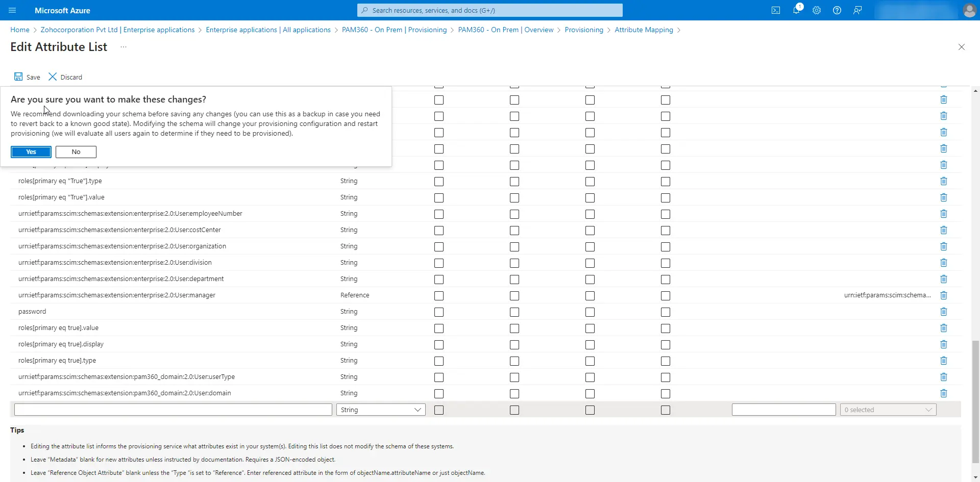
Task: Open Enterprise applications | All applications breadcrumb
Action: 268,30
